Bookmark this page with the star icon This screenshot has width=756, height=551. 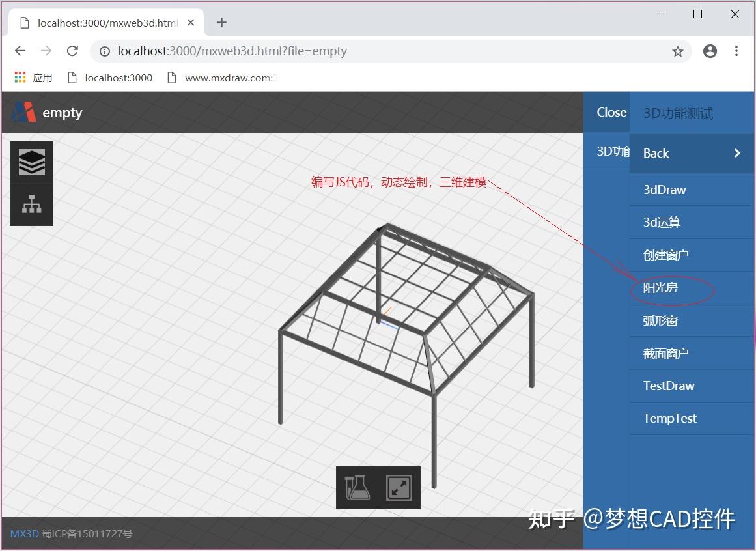[677, 51]
